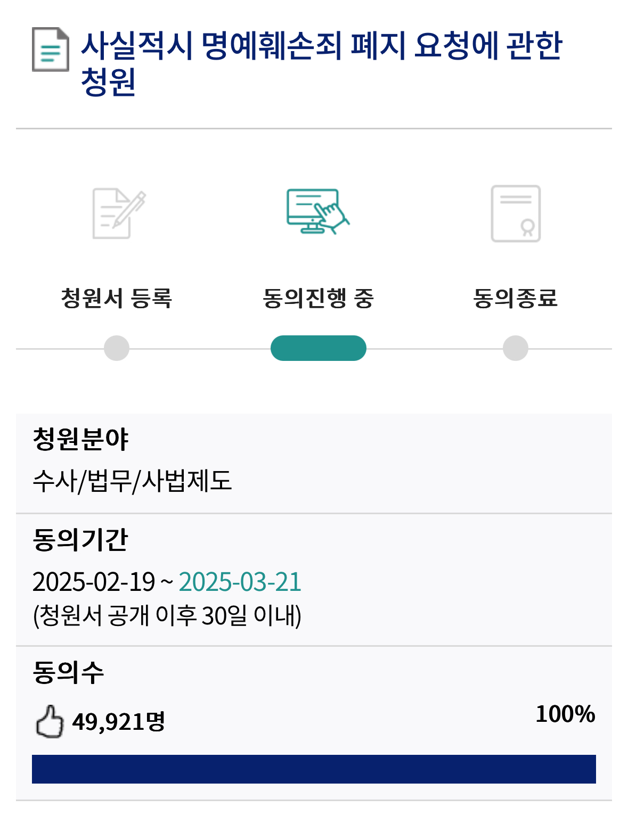The image size is (628, 840).
Task: Click the 100% progress percentage
Action: (565, 714)
